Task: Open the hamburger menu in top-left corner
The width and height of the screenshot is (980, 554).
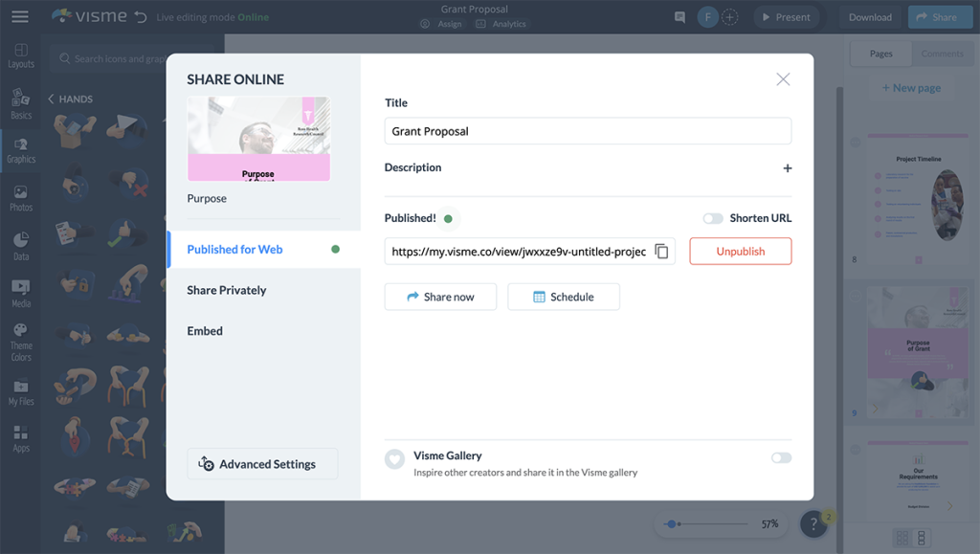Action: tap(19, 16)
